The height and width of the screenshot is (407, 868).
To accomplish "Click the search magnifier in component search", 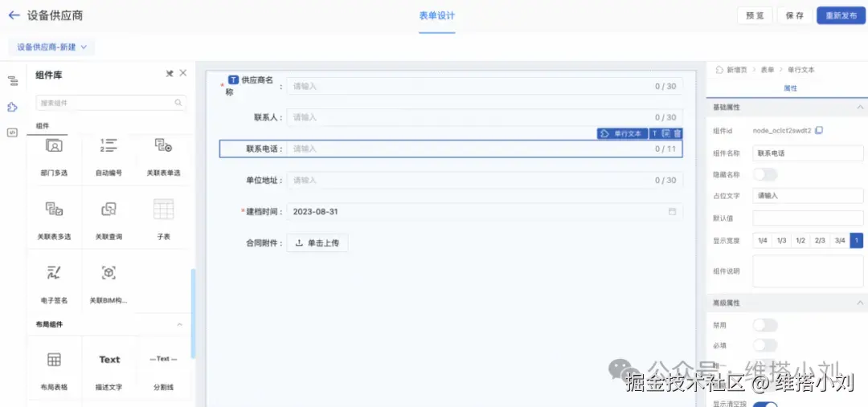I will [178, 102].
